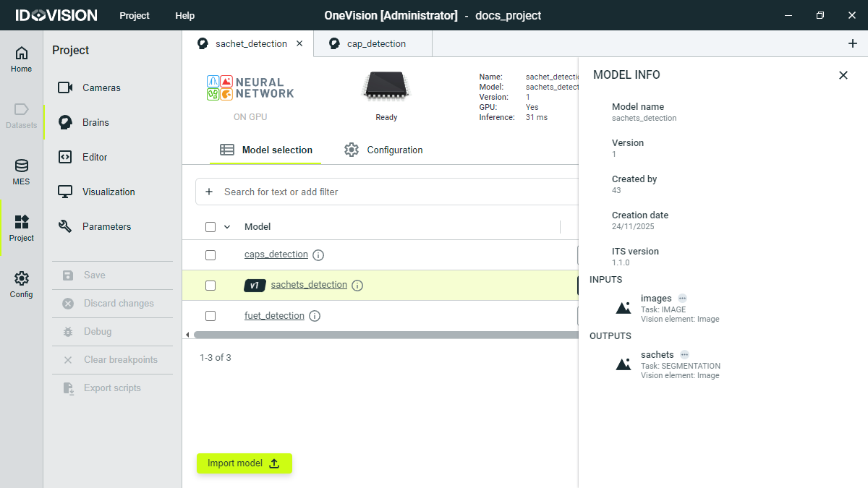Close the Model Info panel
Viewport: 868px width, 488px height.
click(843, 75)
